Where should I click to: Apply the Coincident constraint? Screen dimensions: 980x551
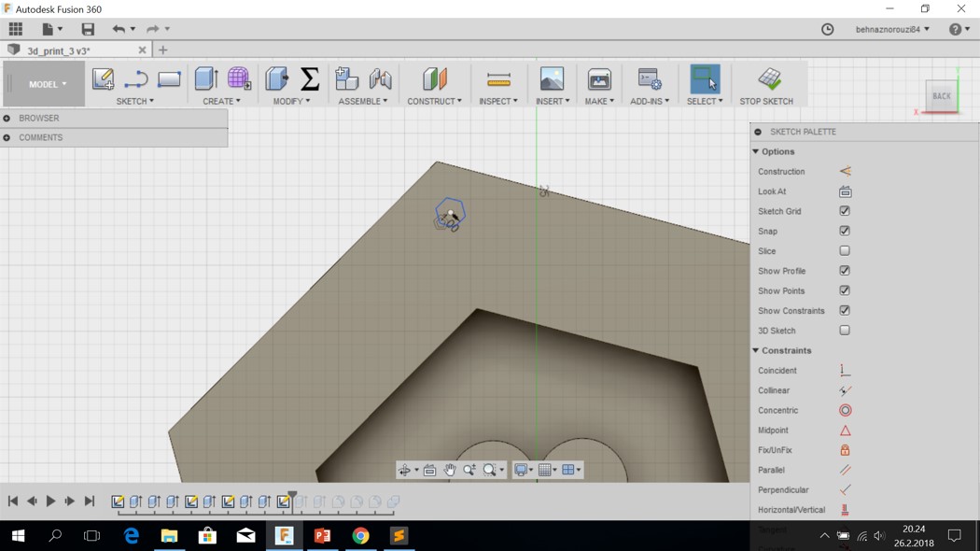(845, 370)
